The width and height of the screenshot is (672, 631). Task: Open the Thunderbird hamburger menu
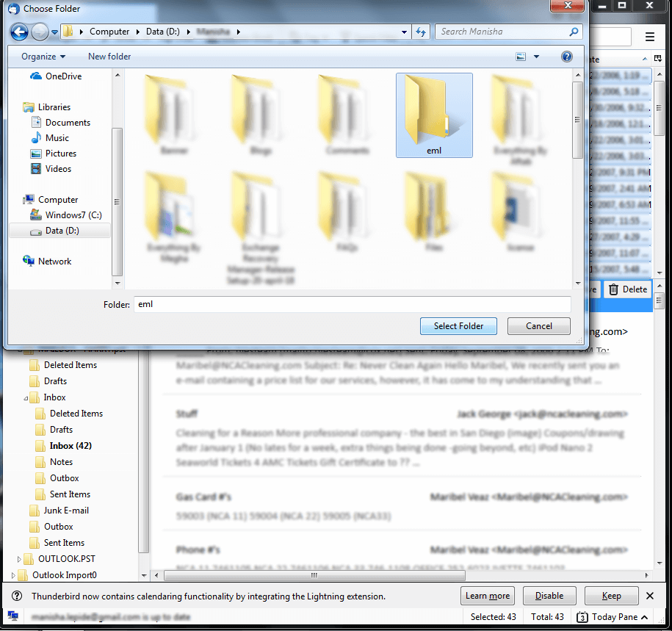tap(650, 37)
